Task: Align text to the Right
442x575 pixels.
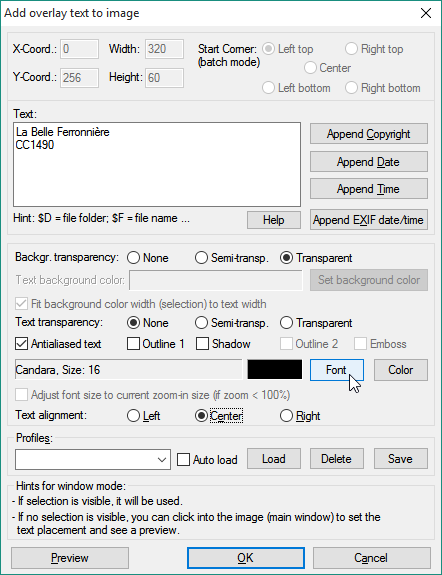Action: pyautogui.click(x=286, y=416)
